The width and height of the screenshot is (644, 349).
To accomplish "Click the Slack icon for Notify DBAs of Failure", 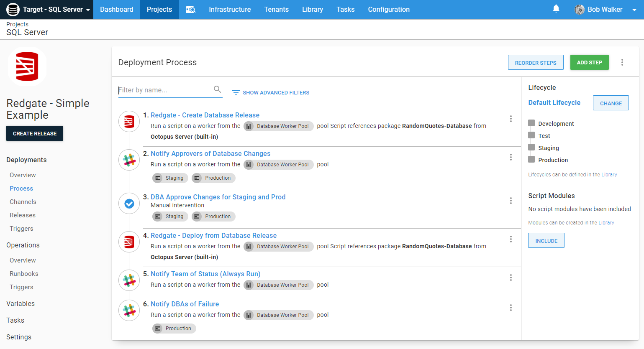I will click(x=129, y=310).
